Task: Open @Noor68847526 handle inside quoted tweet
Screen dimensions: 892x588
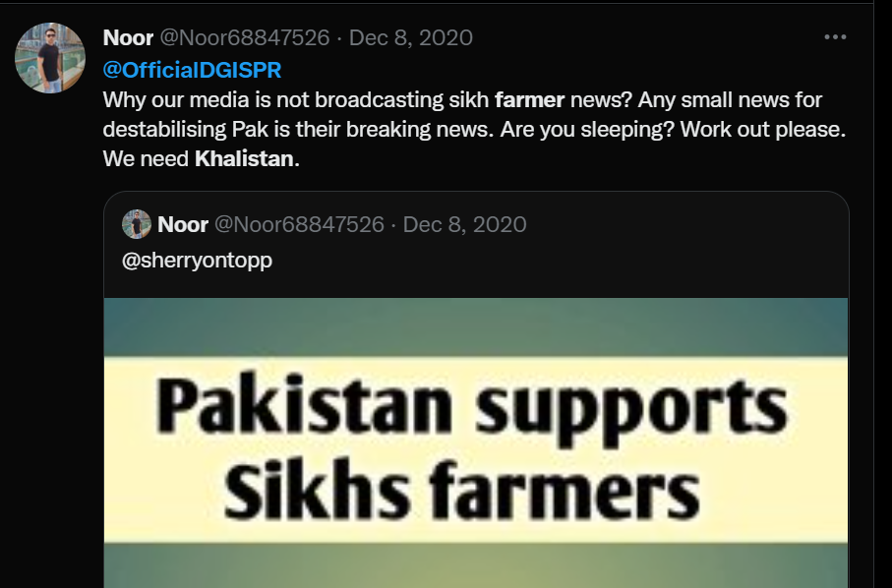Action: [x=299, y=224]
